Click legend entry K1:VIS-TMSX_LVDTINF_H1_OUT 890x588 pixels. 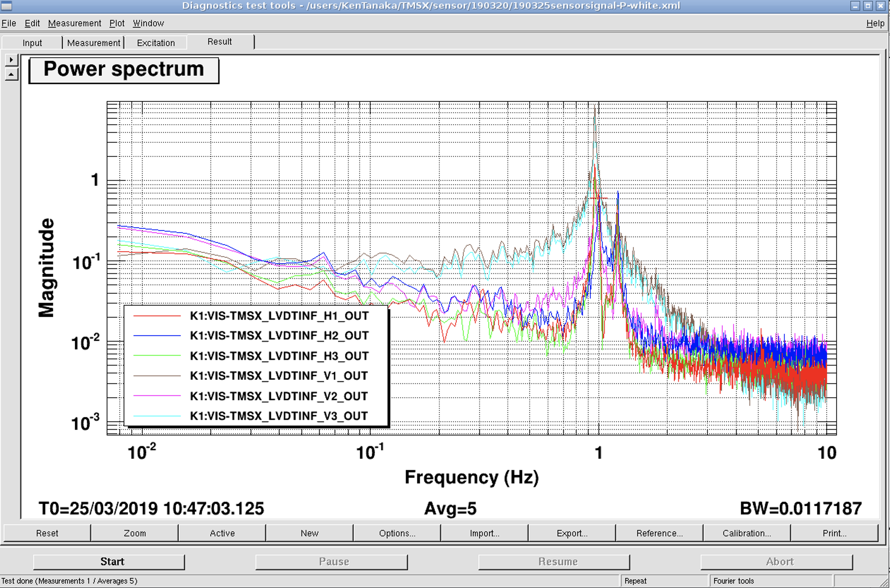[x=279, y=316]
